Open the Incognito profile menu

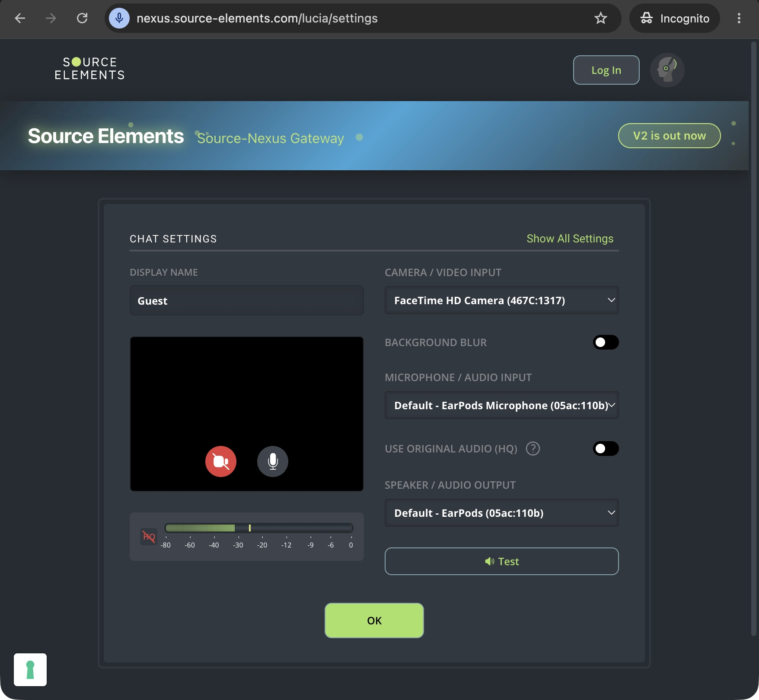(674, 18)
